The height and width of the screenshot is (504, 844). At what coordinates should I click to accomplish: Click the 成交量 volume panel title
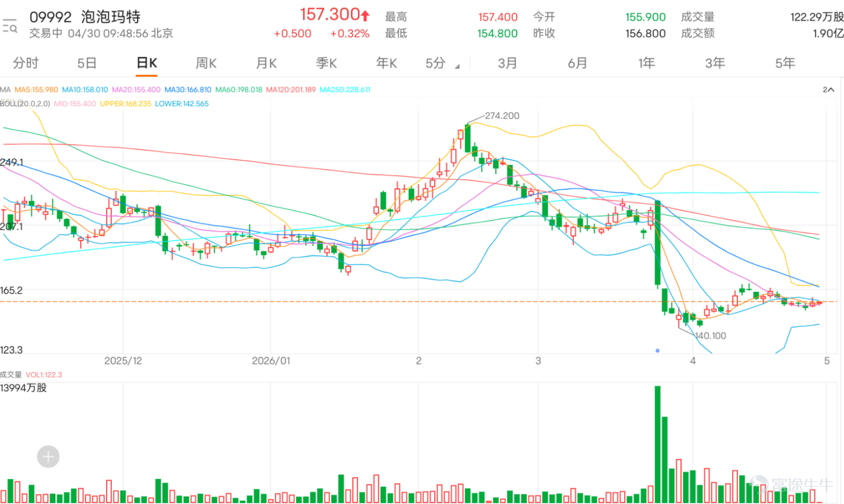click(11, 375)
